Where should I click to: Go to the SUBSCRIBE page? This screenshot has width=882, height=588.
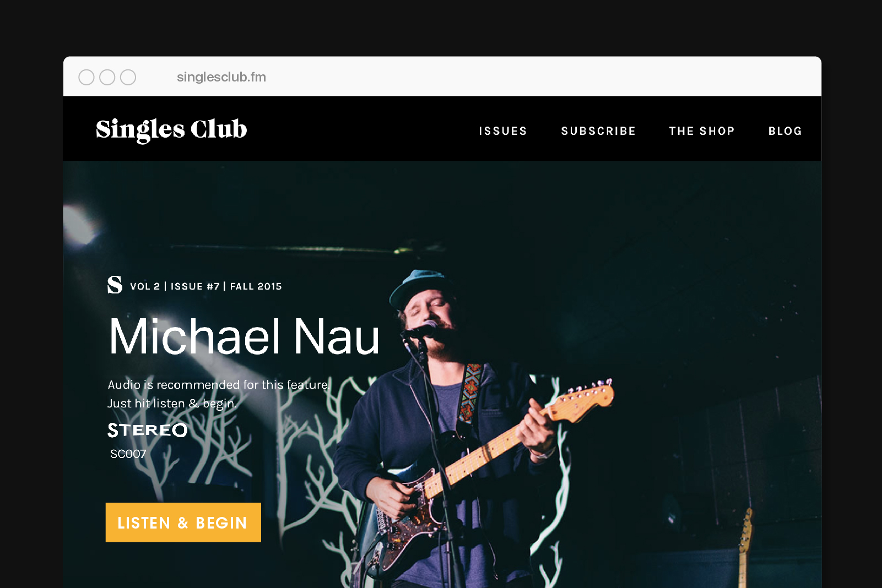(598, 131)
